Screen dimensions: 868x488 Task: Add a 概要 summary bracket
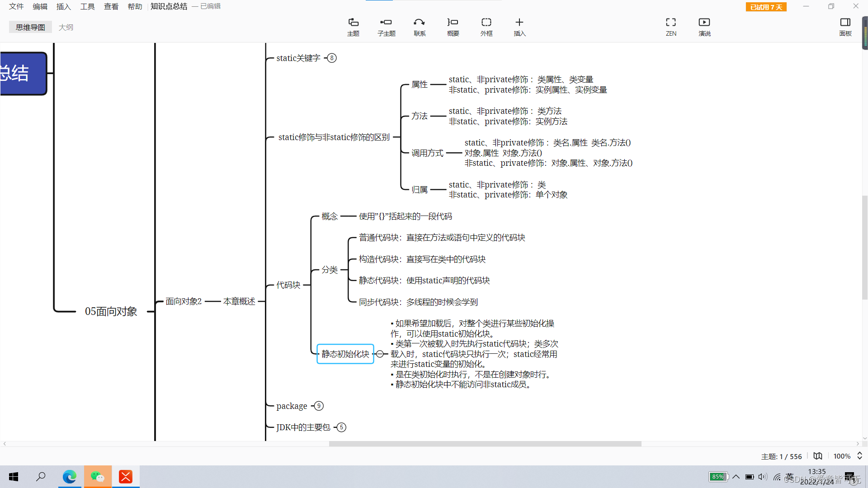pos(453,27)
